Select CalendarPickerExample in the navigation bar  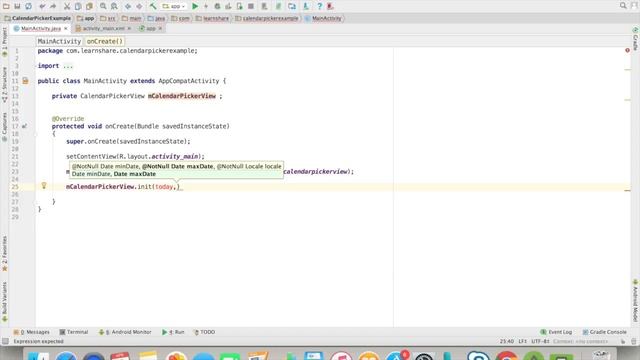pyautogui.click(x=38, y=18)
